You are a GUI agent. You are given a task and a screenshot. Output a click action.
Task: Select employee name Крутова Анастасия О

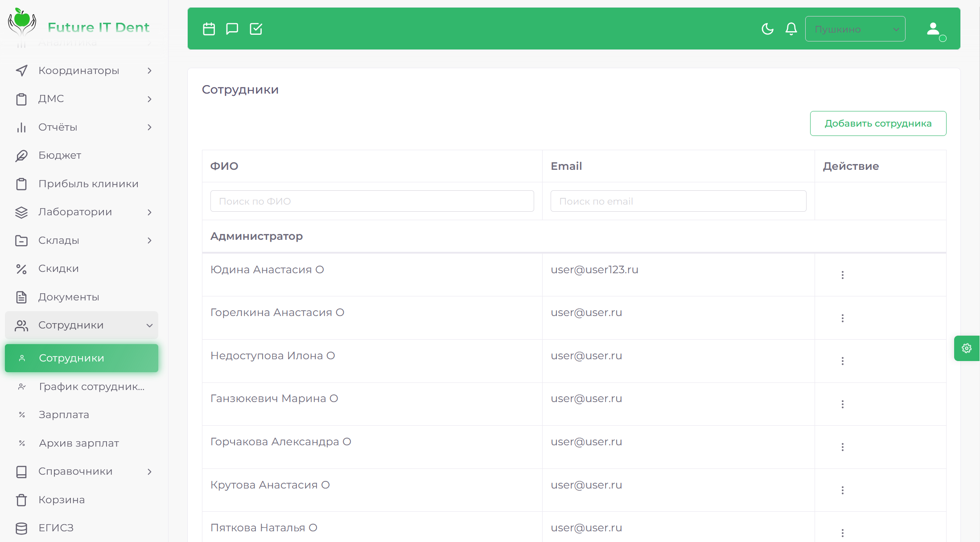(270, 485)
